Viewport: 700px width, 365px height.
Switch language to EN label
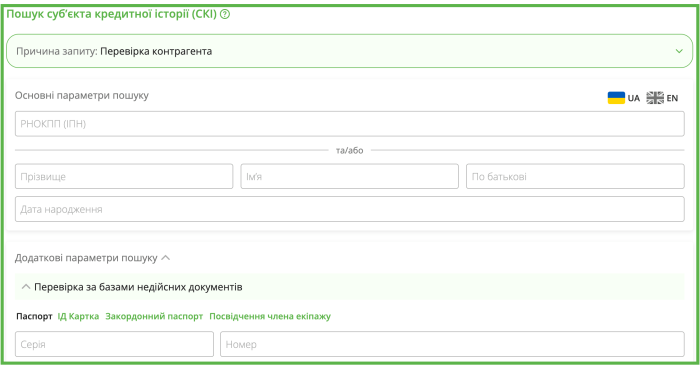[672, 98]
